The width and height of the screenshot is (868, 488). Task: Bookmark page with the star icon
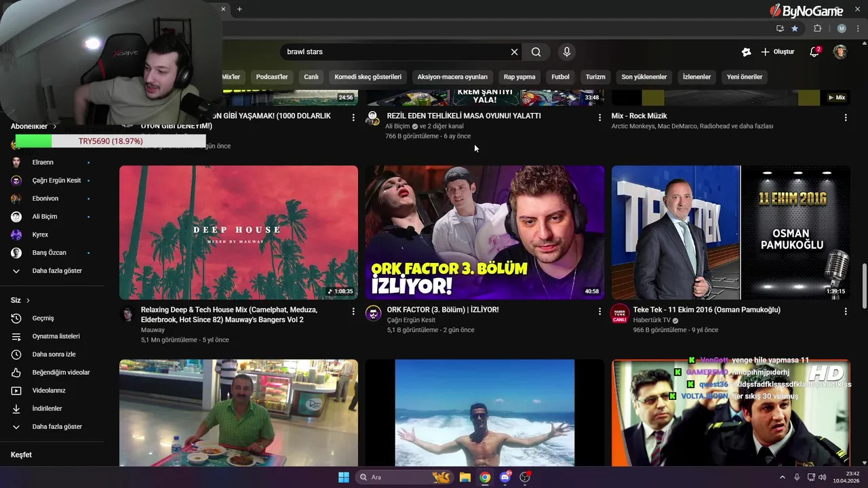(x=795, y=28)
